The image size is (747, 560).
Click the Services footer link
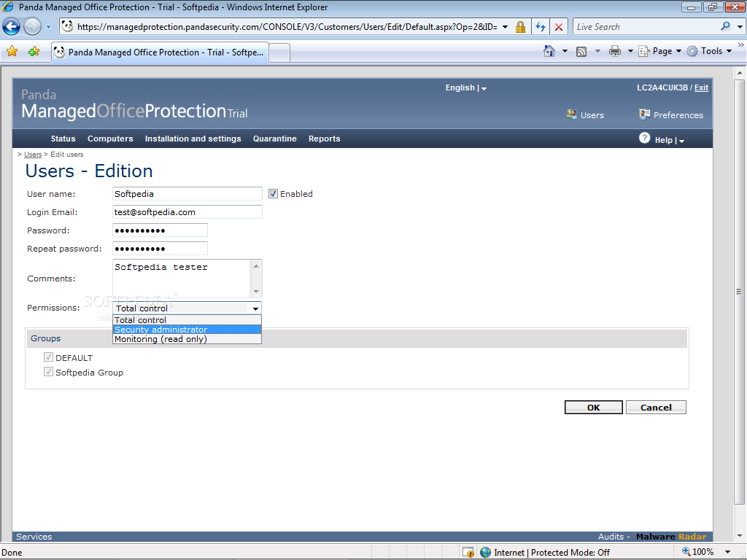tap(34, 537)
